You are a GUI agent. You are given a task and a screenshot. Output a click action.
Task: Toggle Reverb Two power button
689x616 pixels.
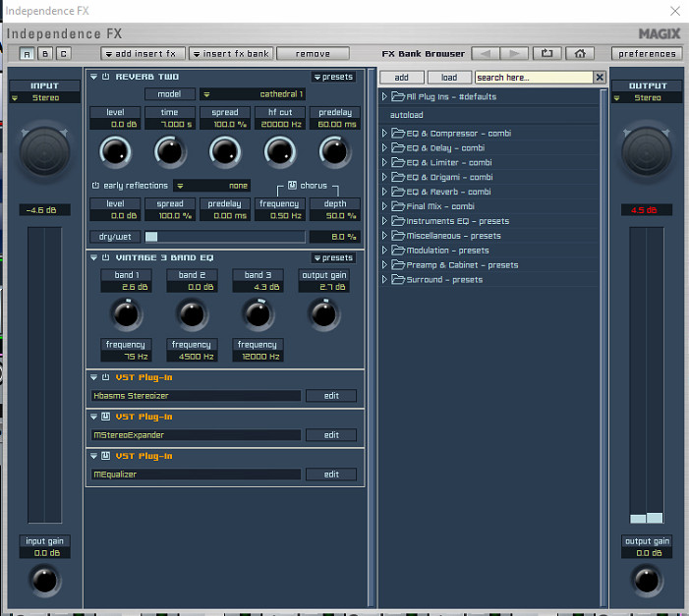pyautogui.click(x=106, y=77)
